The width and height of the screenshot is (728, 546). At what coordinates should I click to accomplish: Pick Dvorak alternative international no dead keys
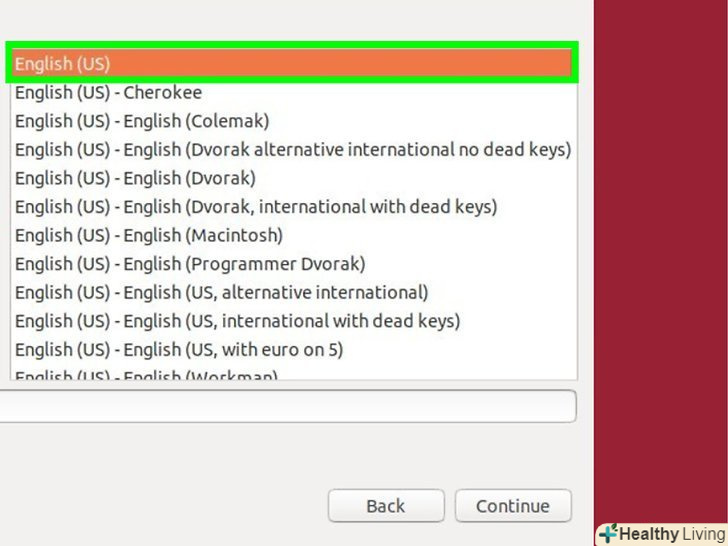pos(294,150)
